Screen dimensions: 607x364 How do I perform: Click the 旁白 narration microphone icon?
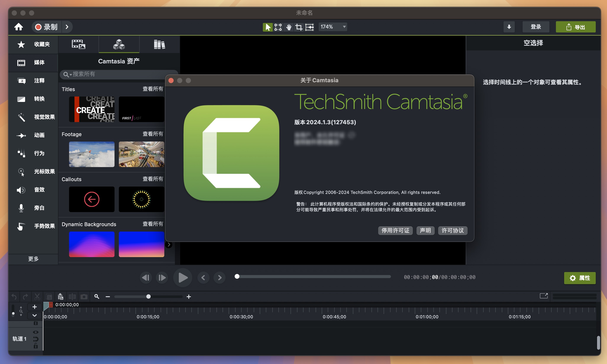(x=21, y=208)
